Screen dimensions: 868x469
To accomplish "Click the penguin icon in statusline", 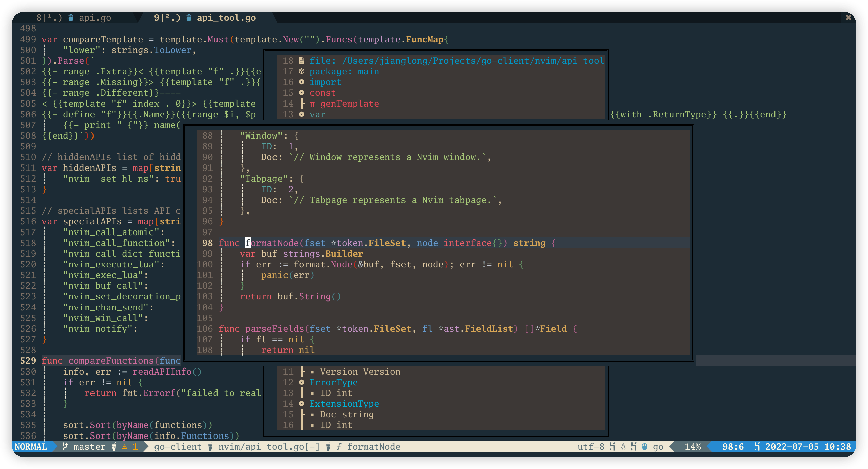I will [x=623, y=447].
